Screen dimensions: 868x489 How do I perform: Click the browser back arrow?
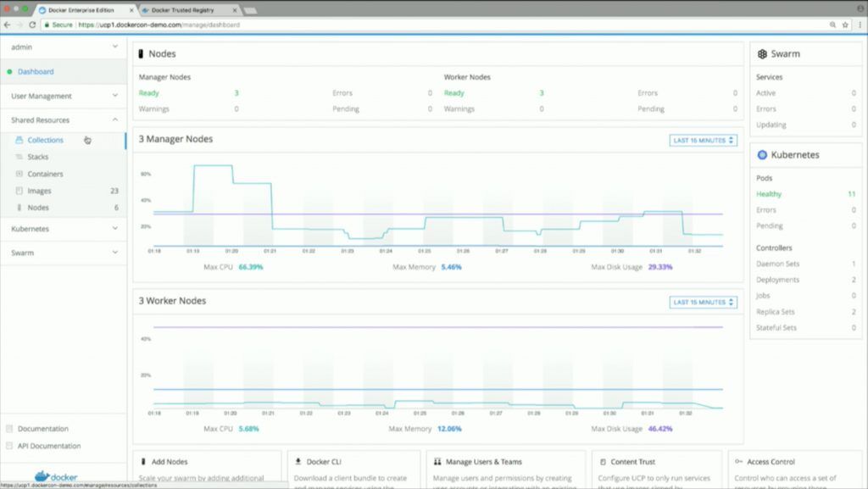pyautogui.click(x=7, y=25)
